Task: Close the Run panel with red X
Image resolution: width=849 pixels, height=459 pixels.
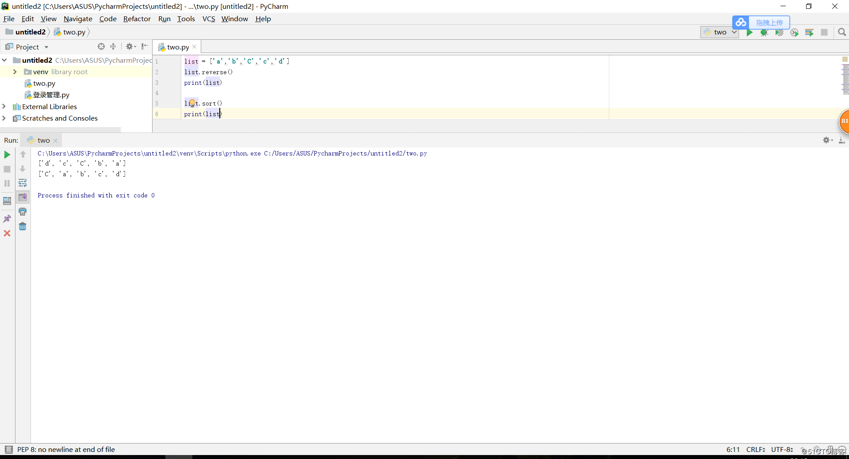Action: pos(7,233)
